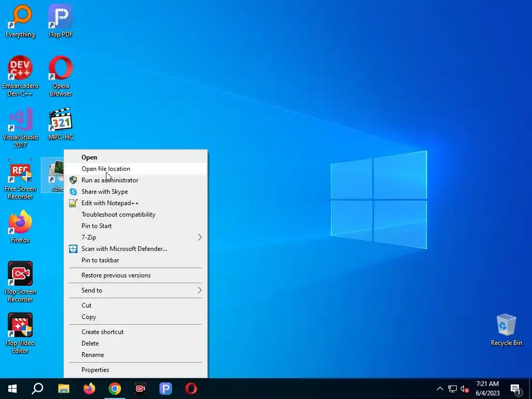Select the Recycle Bin desktop icon
Screen dimensions: 532x399
506,330
